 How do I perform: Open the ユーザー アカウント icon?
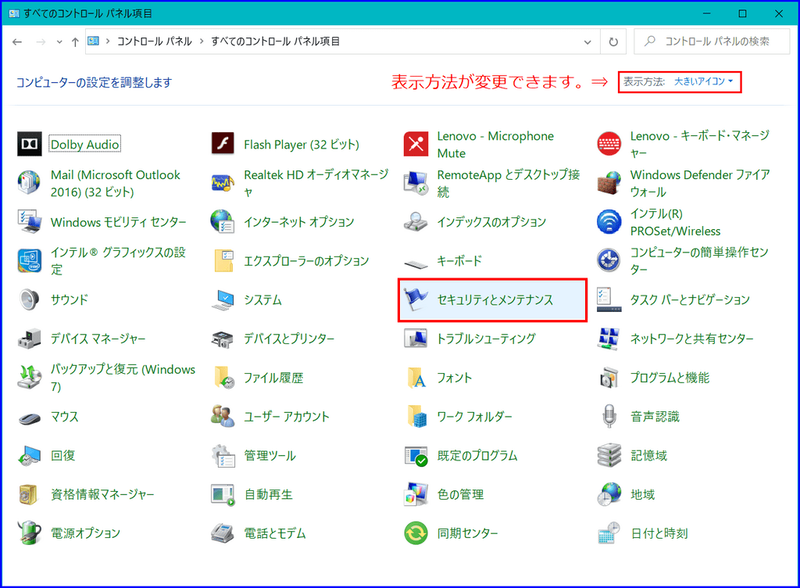223,416
